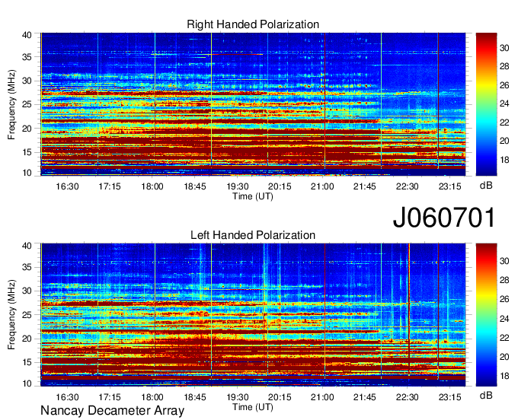Click the "18:00" tick under the left-handed plot
The height and width of the screenshot is (420, 518).
(x=152, y=397)
